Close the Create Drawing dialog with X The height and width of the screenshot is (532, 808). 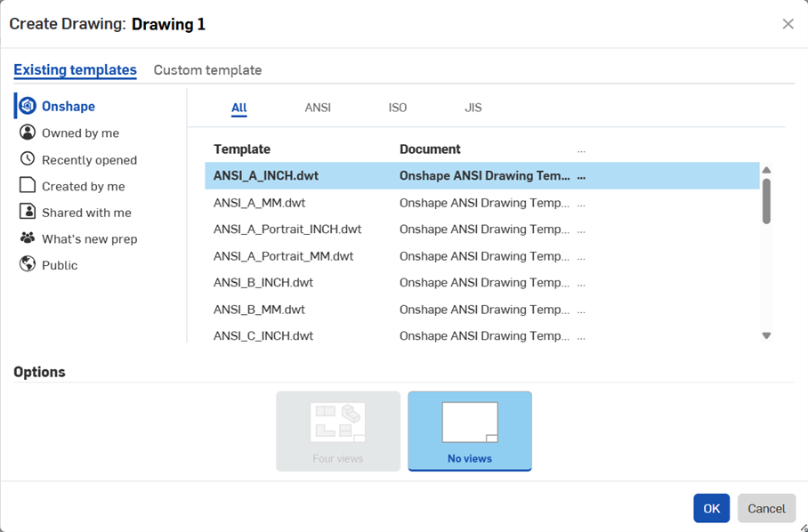click(x=788, y=24)
